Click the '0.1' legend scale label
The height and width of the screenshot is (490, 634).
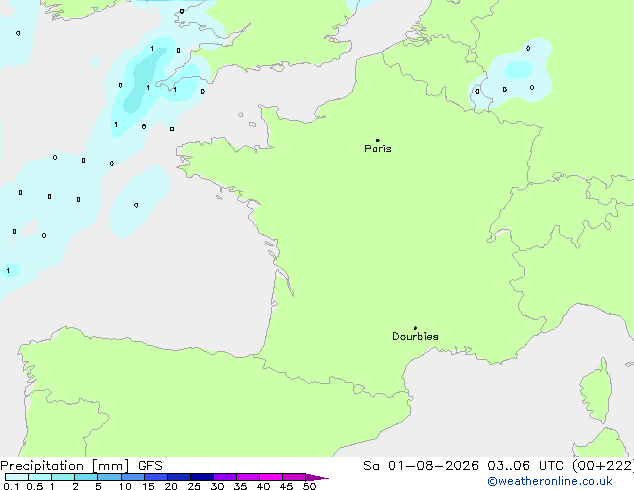click(11, 486)
